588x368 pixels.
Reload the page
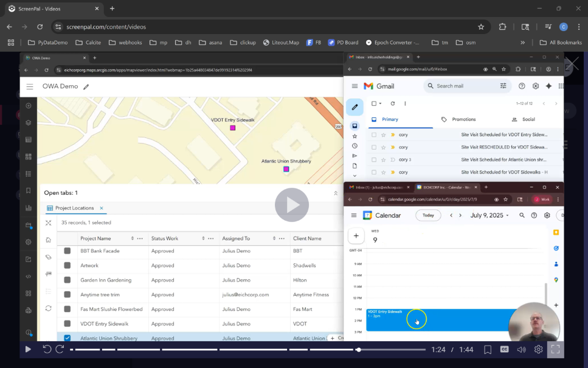tap(40, 27)
